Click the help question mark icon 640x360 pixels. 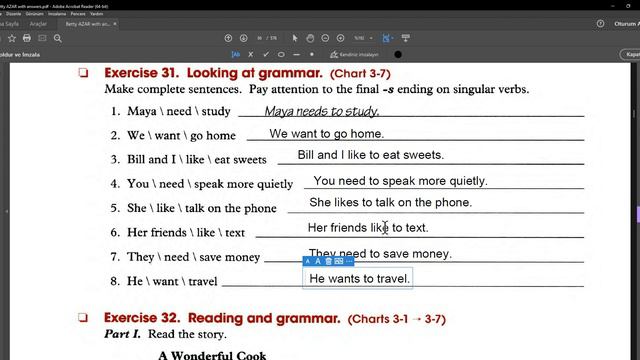tap(600, 24)
